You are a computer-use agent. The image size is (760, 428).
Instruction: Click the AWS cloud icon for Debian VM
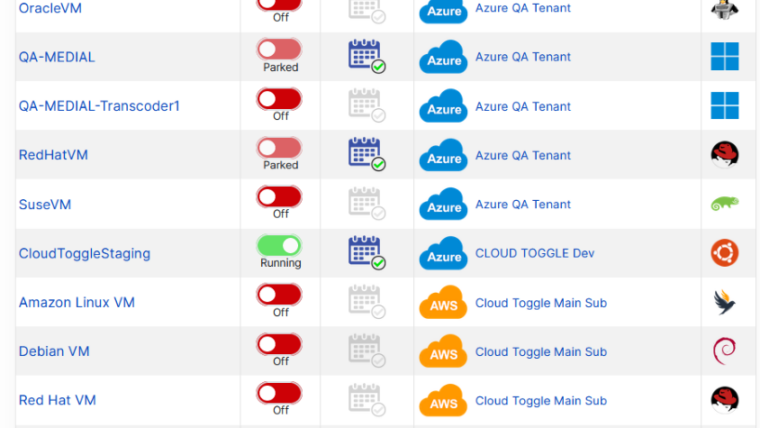[443, 352]
